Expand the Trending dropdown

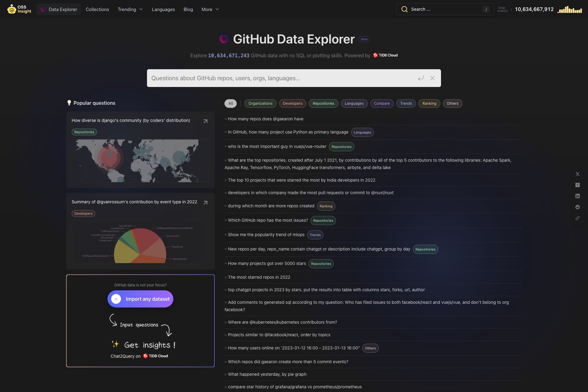click(x=130, y=9)
